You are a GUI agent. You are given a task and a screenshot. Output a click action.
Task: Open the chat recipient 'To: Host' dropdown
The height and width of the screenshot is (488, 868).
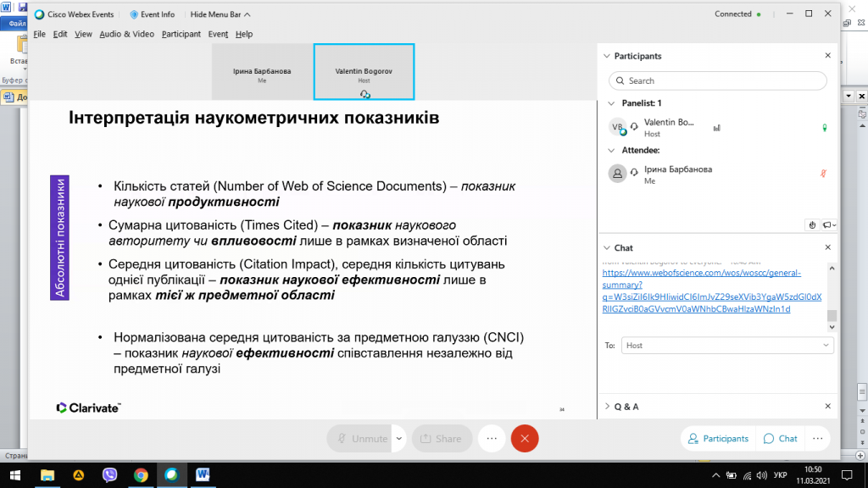(x=727, y=346)
